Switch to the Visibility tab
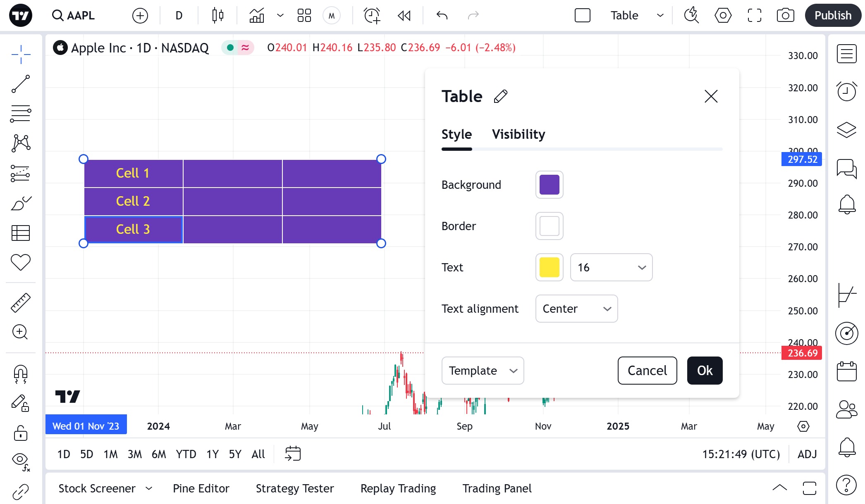 tap(519, 134)
